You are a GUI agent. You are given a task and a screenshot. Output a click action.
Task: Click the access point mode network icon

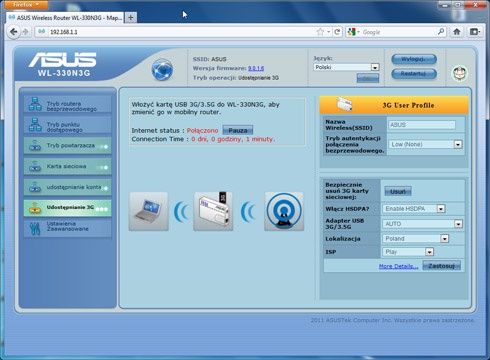pyautogui.click(x=35, y=125)
